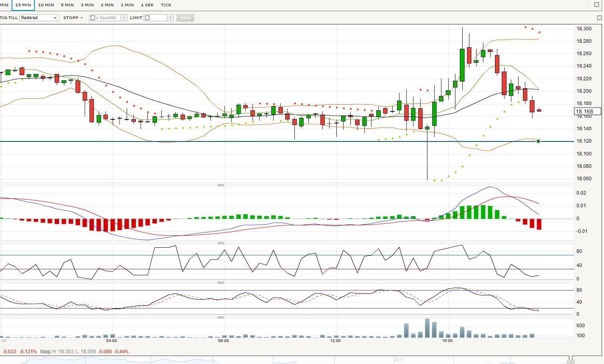The width and height of the screenshot is (604, 364).
Task: Select the 5 MIN chart interval
Action: (67, 5)
